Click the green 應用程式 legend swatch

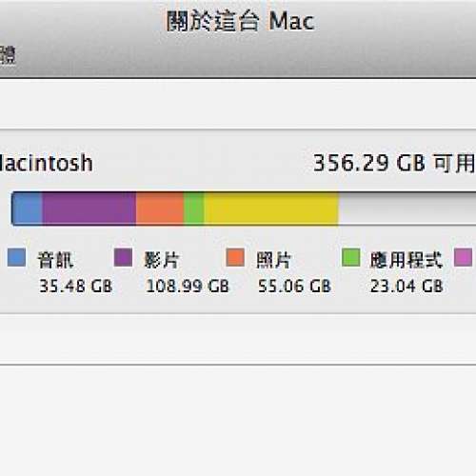(x=351, y=257)
